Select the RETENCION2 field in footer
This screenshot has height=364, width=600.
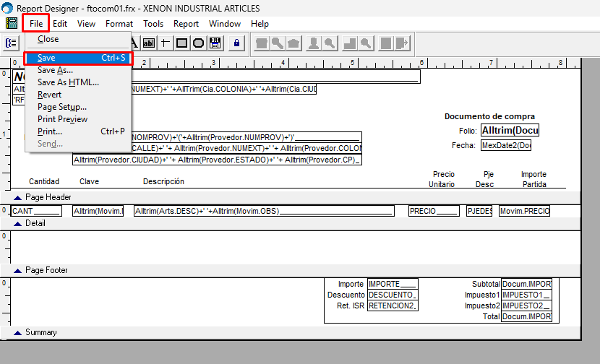click(x=393, y=305)
